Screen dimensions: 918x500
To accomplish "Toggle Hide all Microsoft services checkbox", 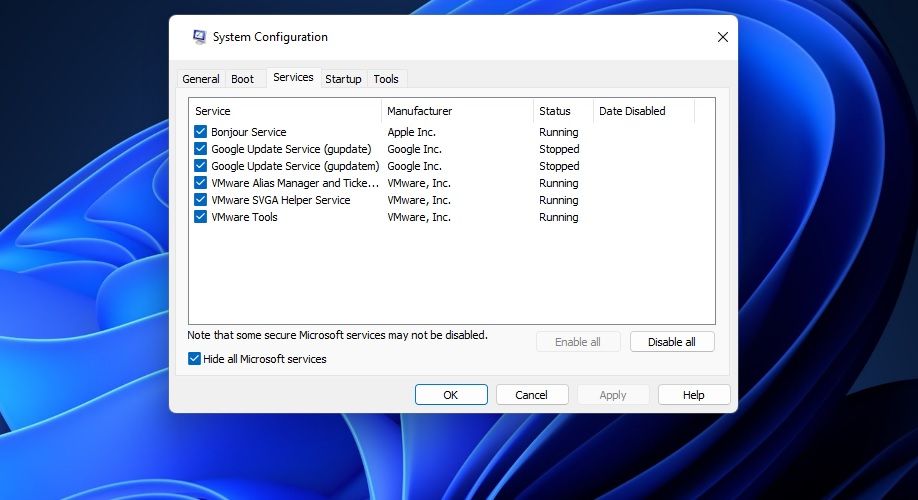I will click(194, 359).
